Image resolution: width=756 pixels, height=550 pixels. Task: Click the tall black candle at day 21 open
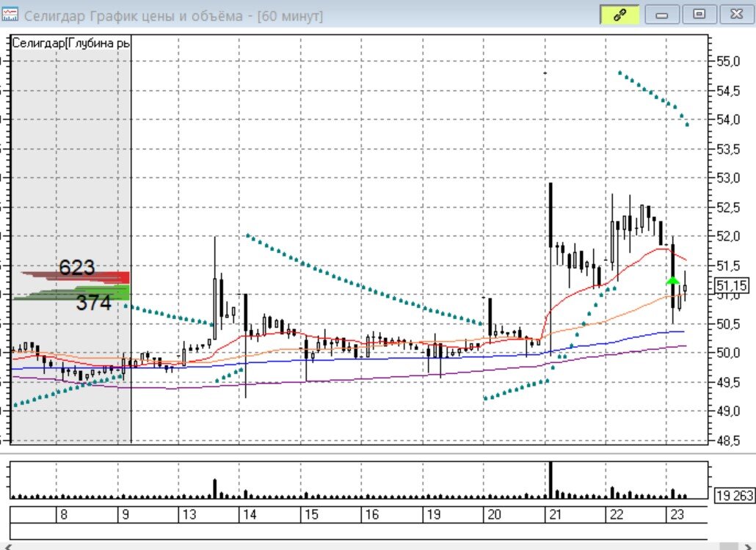click(550, 215)
